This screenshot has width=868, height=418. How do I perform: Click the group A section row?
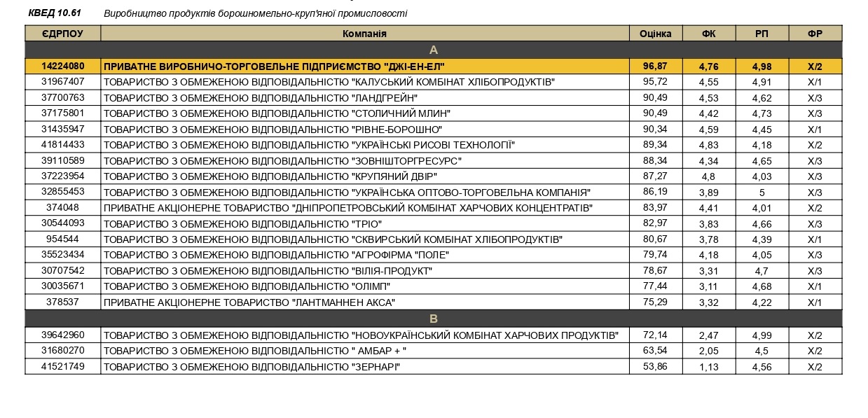[x=433, y=50]
